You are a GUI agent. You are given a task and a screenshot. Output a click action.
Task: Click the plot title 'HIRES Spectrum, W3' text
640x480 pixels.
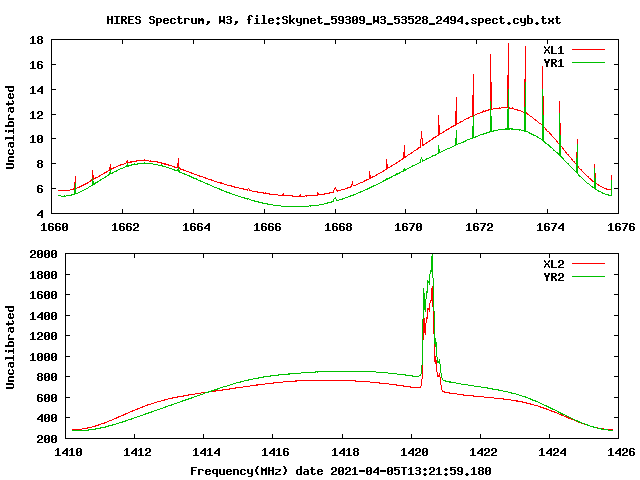coord(174,20)
